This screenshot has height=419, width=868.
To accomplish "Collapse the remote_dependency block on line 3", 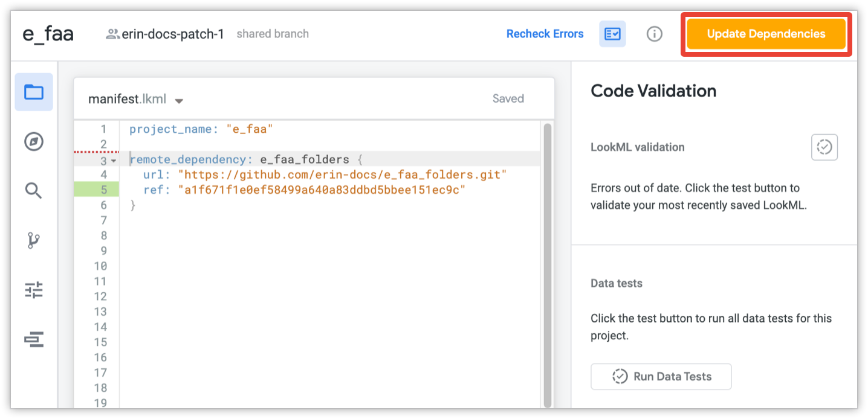I will [114, 161].
